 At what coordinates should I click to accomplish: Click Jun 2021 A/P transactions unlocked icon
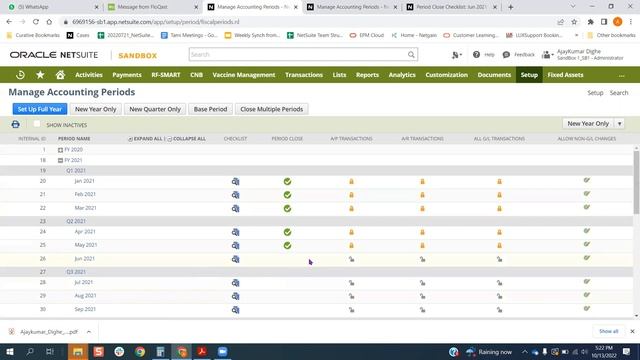tap(351, 259)
